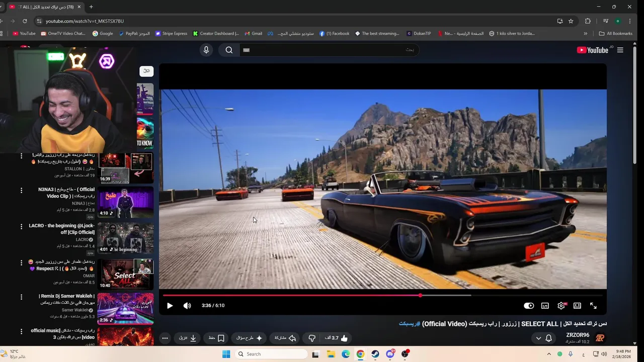Open options menu for STALLON video
Screen dimensions: 644x362
[21, 156]
